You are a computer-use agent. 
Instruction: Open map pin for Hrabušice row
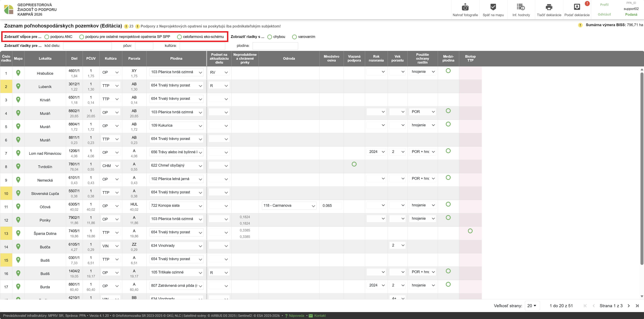click(18, 73)
